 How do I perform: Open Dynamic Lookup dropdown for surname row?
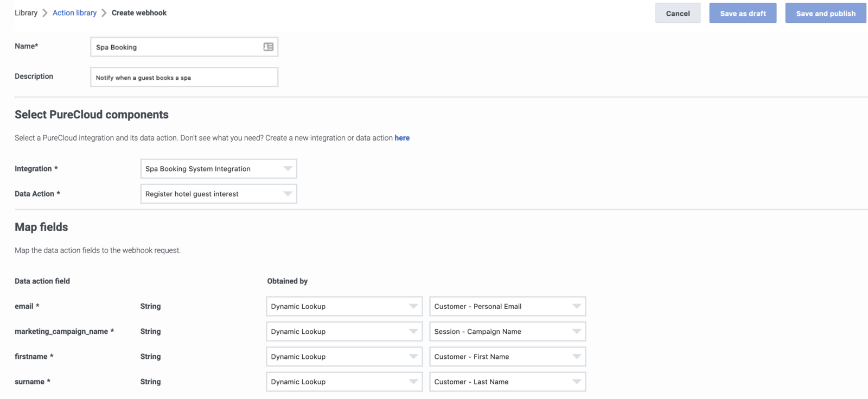coord(344,382)
